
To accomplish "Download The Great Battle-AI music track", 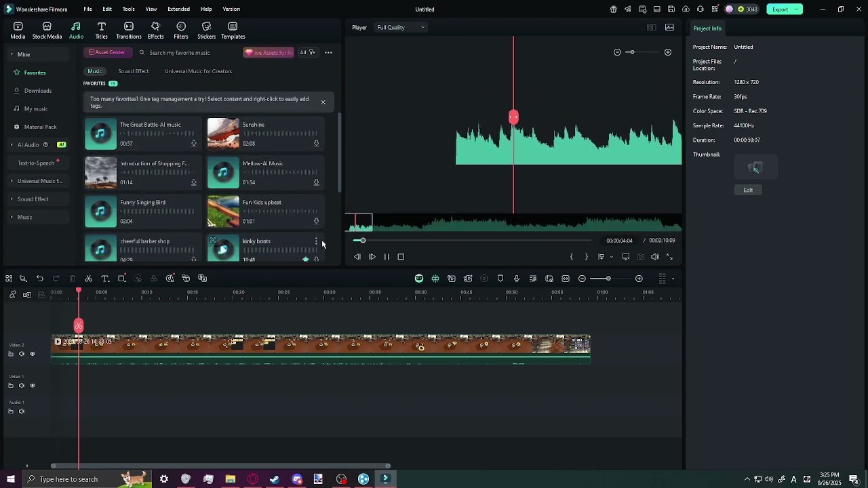I will tap(194, 144).
